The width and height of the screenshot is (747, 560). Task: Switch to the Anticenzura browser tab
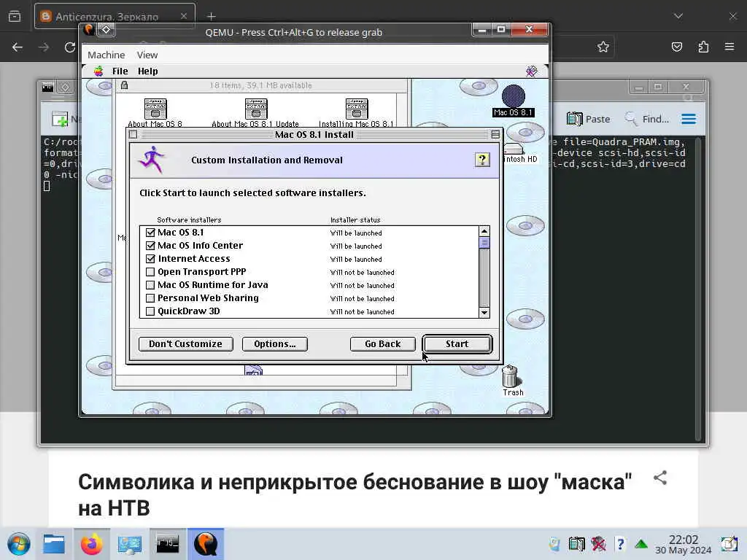(x=115, y=16)
